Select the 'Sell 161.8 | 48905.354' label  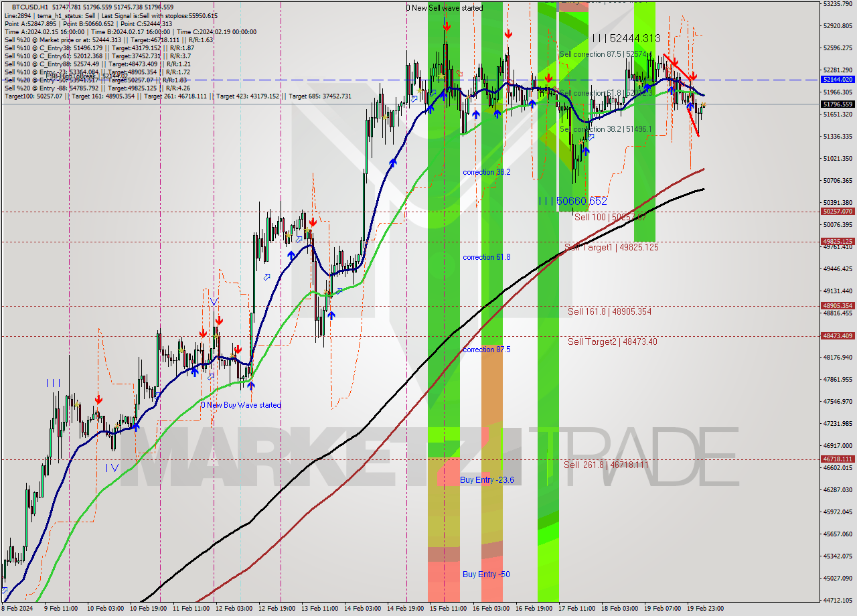click(609, 311)
